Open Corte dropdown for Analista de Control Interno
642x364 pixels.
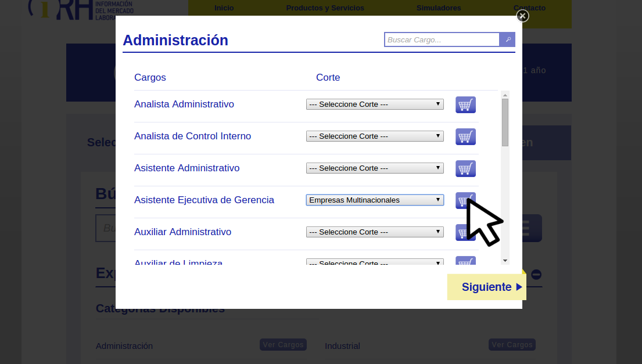(375, 136)
